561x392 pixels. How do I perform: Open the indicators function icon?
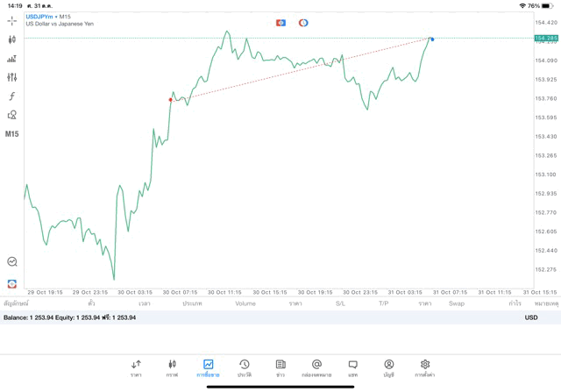[x=12, y=96]
